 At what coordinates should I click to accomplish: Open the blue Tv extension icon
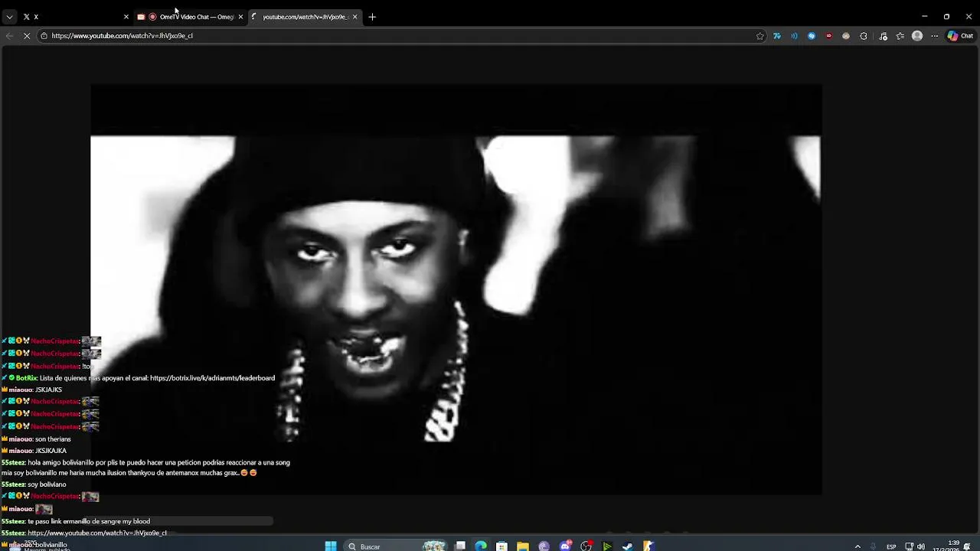777,36
